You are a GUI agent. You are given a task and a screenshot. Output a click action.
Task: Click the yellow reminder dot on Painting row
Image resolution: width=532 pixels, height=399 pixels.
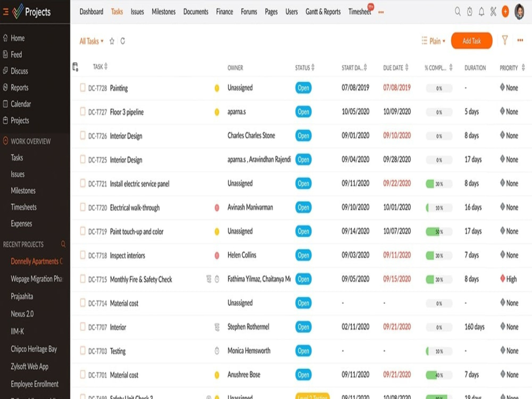[x=217, y=88]
